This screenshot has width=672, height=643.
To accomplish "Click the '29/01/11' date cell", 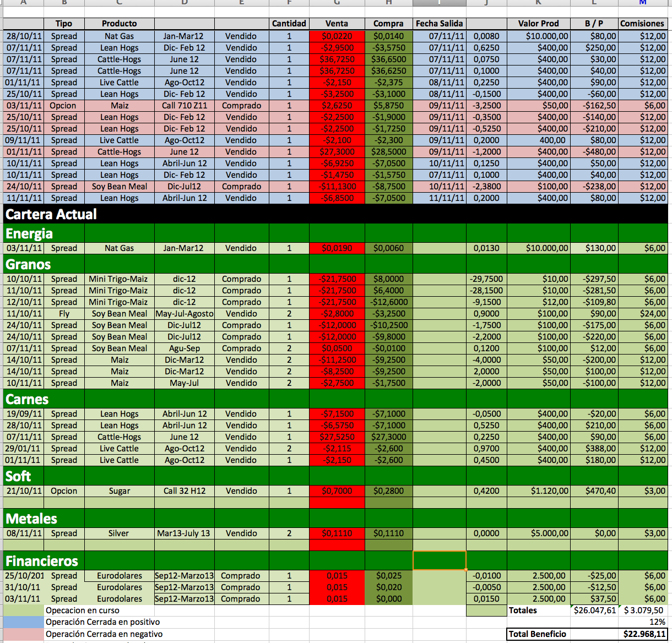I will 24,449.
